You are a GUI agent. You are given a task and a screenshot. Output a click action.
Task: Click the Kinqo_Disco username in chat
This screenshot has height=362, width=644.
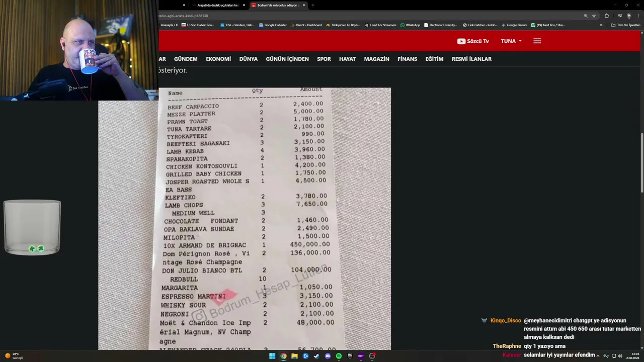point(506,321)
